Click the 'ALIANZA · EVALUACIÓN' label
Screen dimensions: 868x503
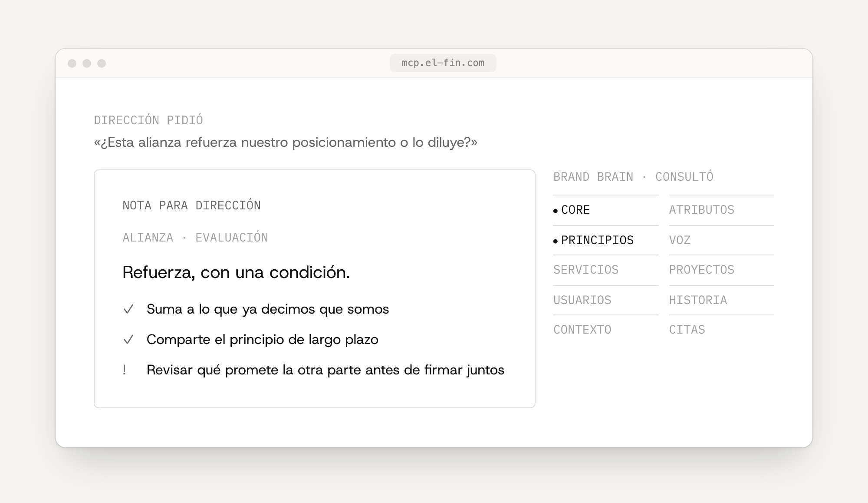(x=195, y=238)
